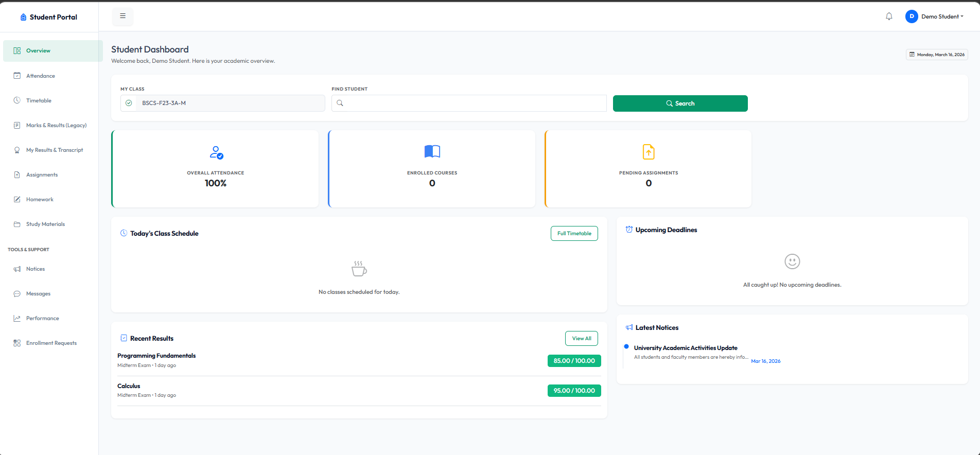Open the Demo Student account dropdown
The height and width of the screenshot is (455, 980).
pyautogui.click(x=935, y=16)
